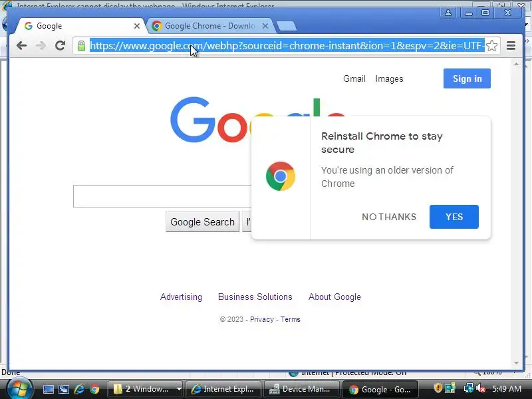Close the Google tab
The height and width of the screenshot is (399, 532).
(137, 26)
